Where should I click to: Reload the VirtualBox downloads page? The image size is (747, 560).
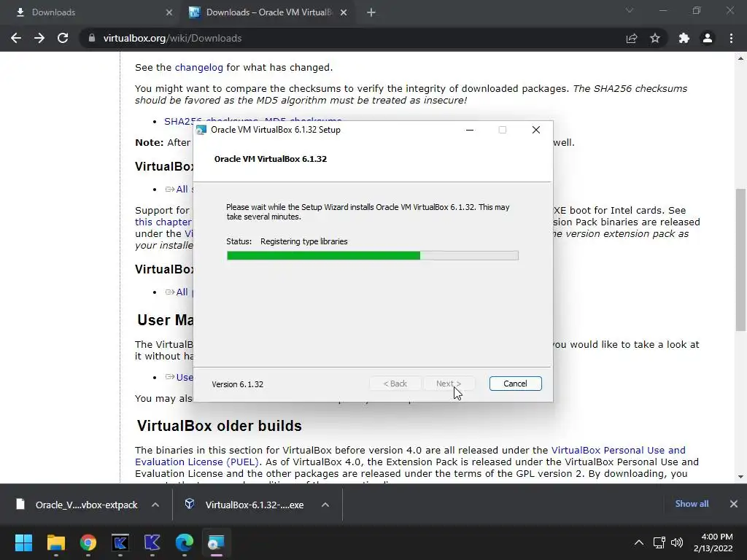coord(63,38)
